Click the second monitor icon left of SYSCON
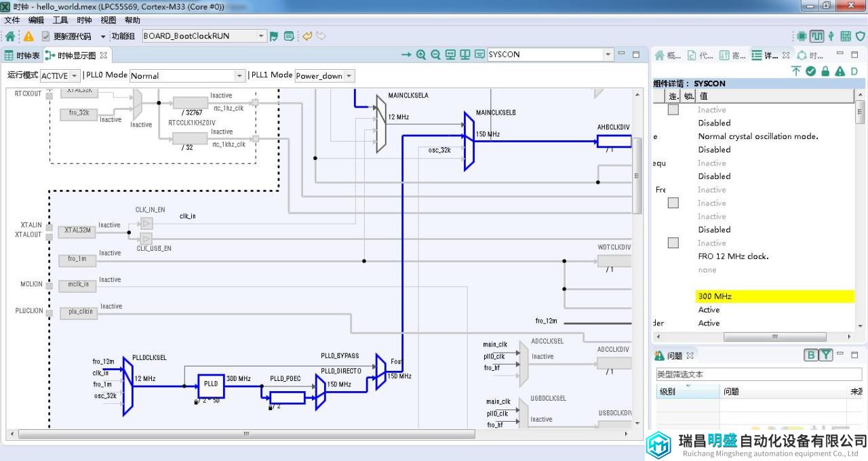Viewport: 868px width, 461px height. click(465, 54)
